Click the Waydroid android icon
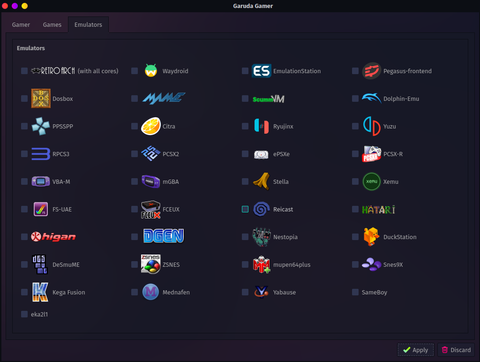The height and width of the screenshot is (362, 480). coord(151,71)
